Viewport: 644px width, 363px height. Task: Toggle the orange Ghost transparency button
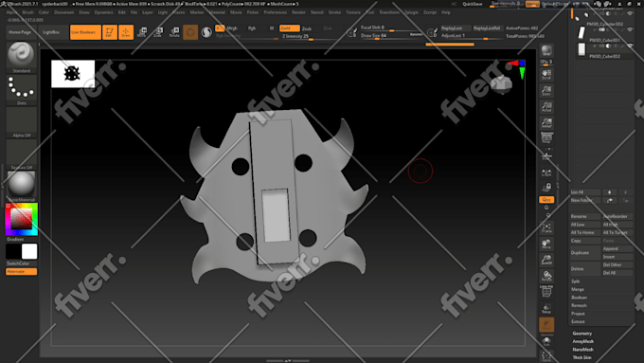tap(546, 325)
